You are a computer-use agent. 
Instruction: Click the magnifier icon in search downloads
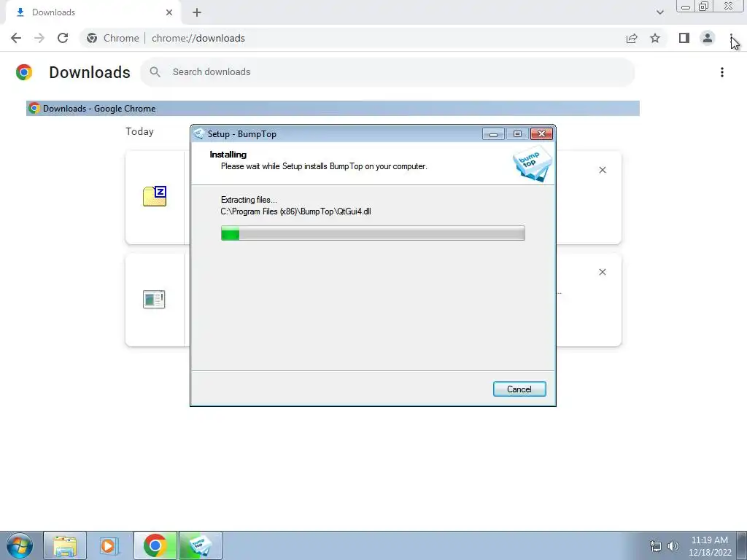[155, 72]
